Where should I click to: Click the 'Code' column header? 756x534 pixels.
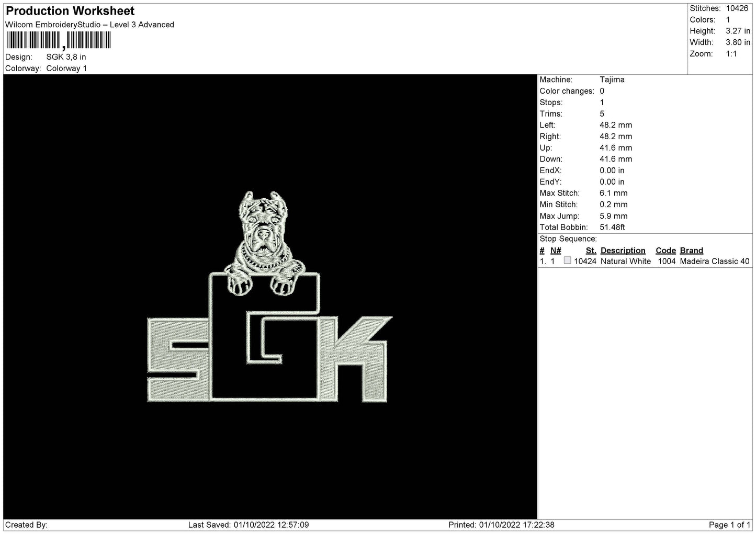665,251
